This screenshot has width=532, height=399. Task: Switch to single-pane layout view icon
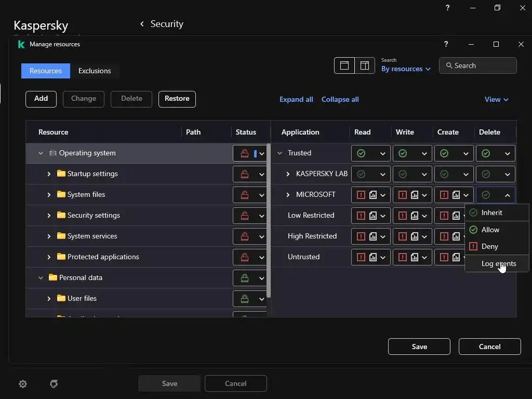pos(344,65)
